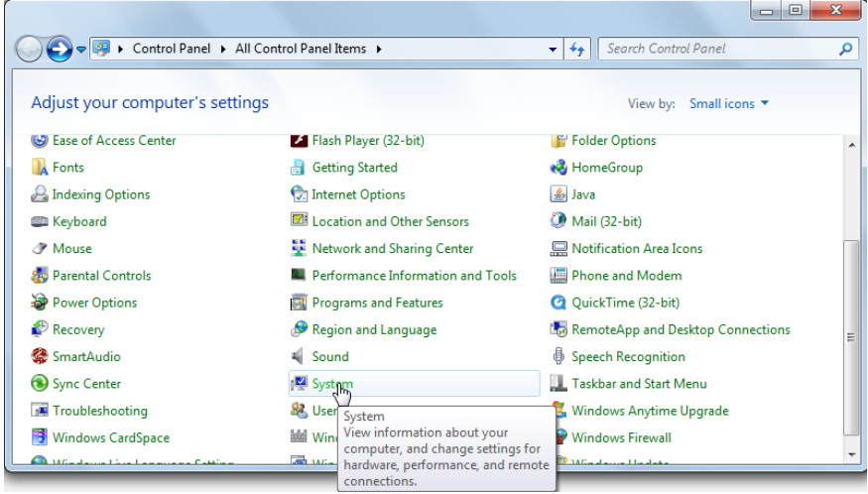The width and height of the screenshot is (868, 494).
Task: Open the Small icons view dropdown
Action: click(728, 103)
